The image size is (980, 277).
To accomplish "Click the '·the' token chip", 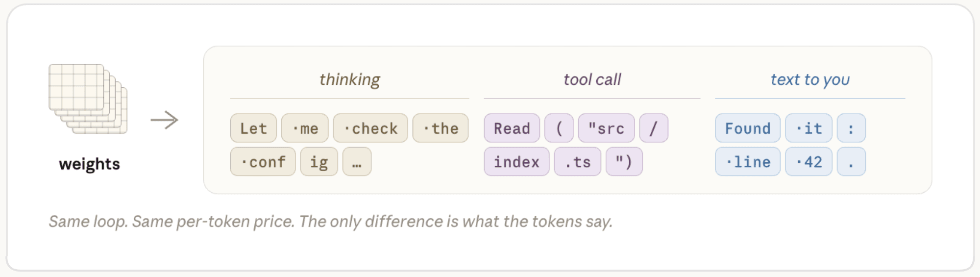I will pyautogui.click(x=441, y=128).
